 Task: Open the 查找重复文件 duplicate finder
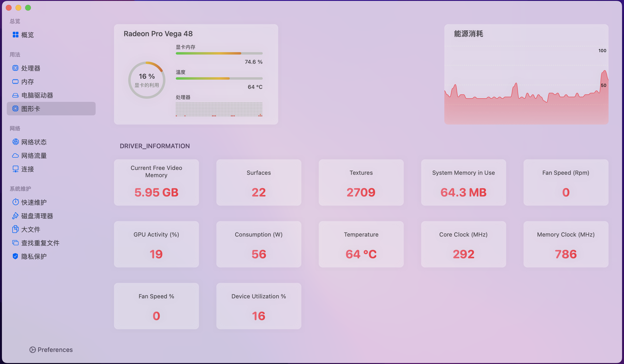tap(15, 243)
